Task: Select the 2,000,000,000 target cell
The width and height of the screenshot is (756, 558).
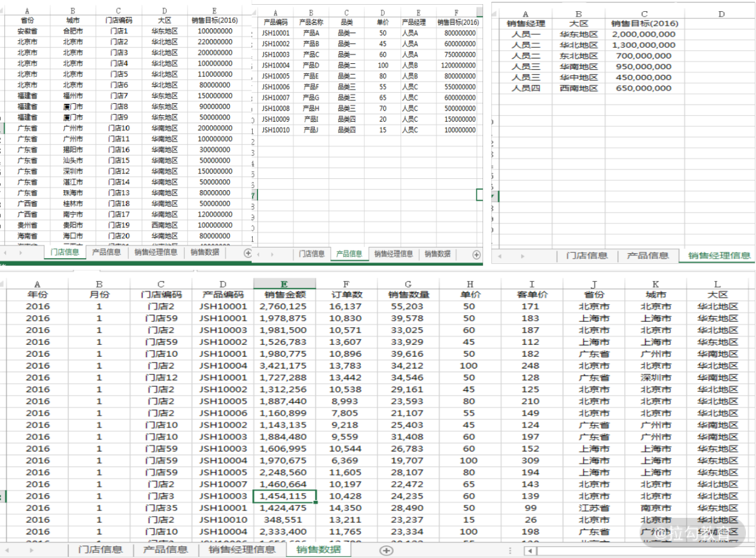Action: 644,34
